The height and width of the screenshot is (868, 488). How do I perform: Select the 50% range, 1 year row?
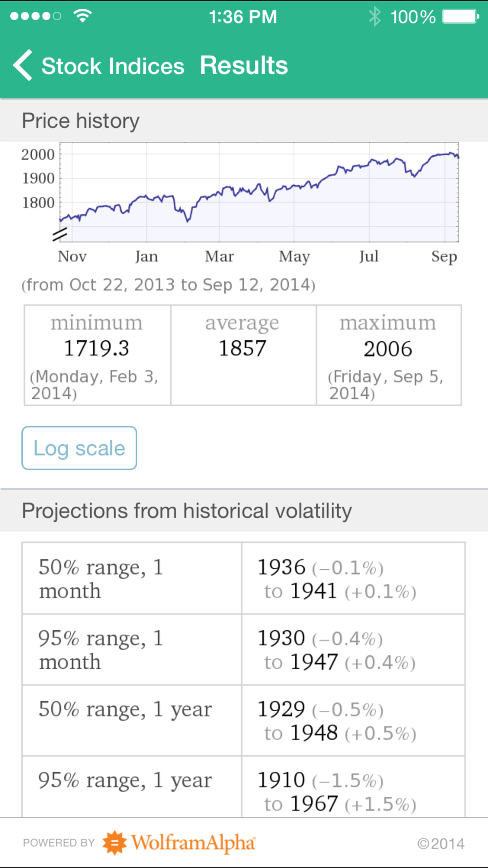[x=244, y=721]
